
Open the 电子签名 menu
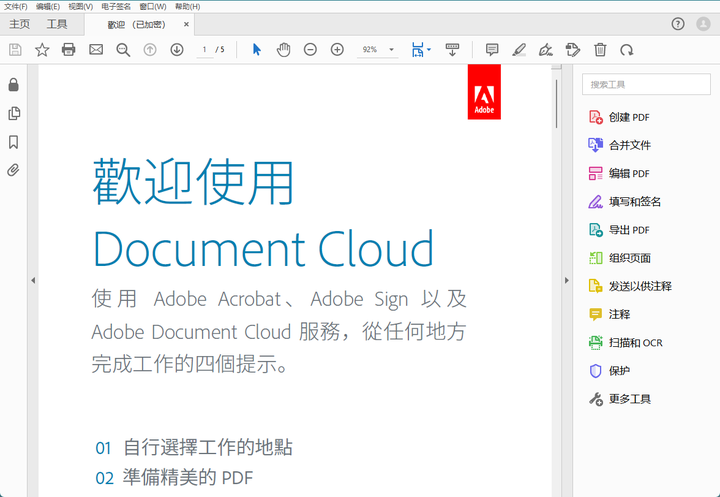tap(116, 6)
